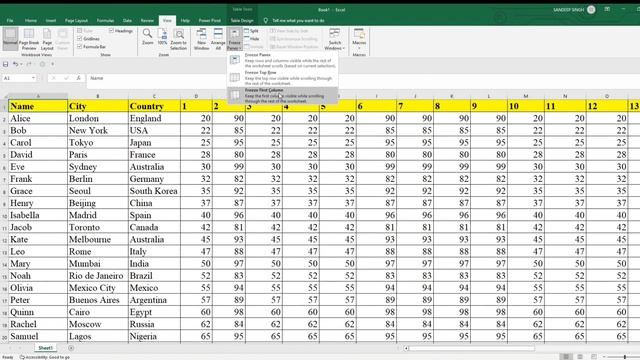Select row 10 header for Isabella

click(x=4, y=216)
